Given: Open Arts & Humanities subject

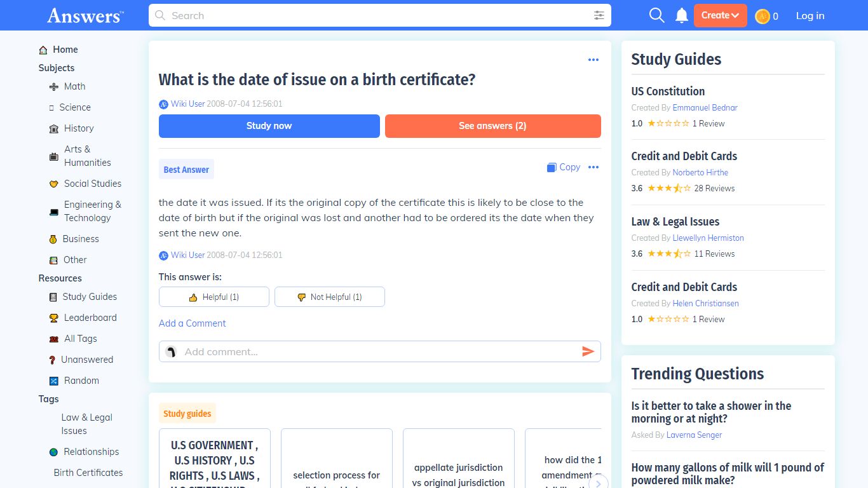Looking at the screenshot, I should point(88,156).
